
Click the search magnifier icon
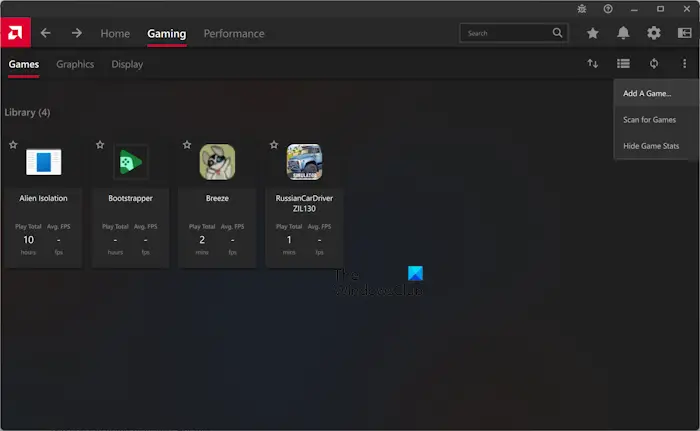point(557,33)
